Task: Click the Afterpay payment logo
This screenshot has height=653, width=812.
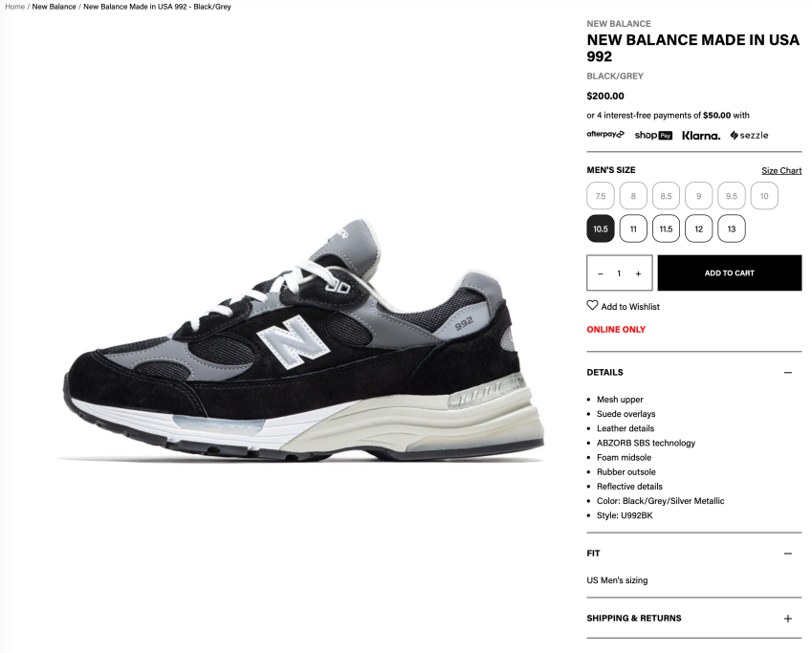Action: (x=605, y=135)
